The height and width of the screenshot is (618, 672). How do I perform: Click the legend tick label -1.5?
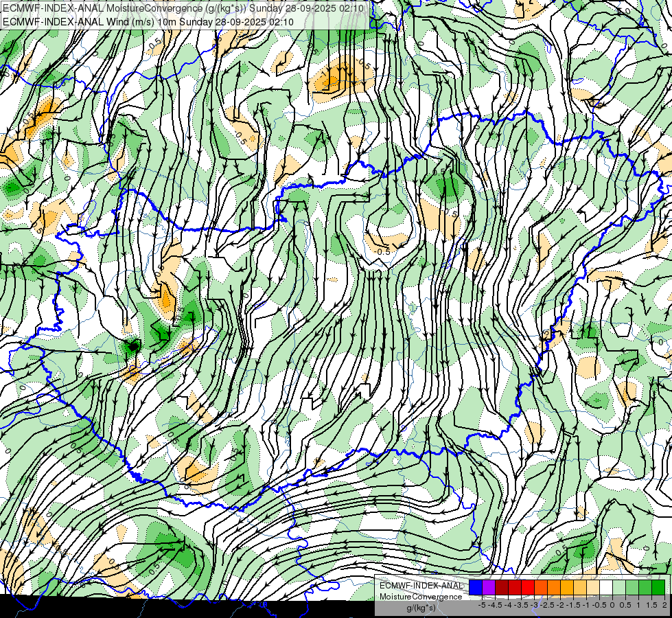(573, 605)
